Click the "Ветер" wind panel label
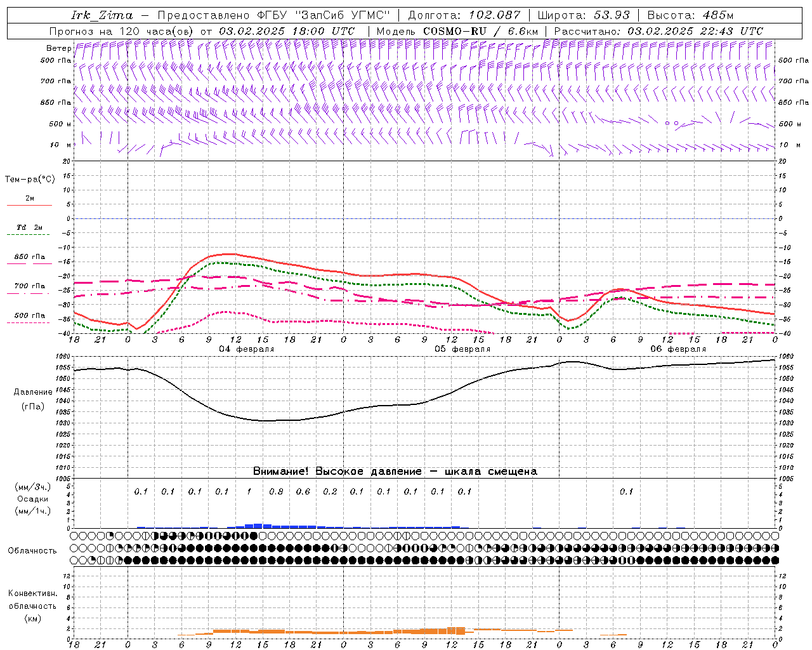Screen dimensions: 812x650 coord(58,48)
